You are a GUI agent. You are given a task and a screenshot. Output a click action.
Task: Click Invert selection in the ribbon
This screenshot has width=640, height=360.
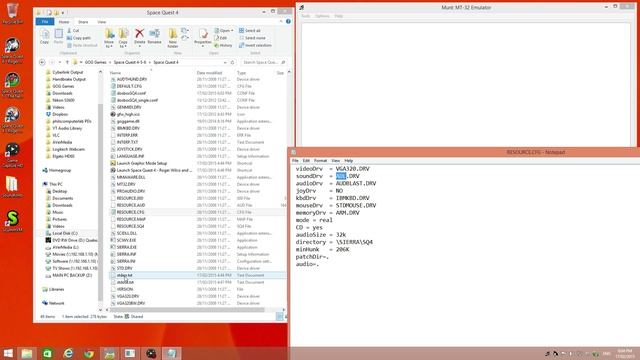[255, 45]
